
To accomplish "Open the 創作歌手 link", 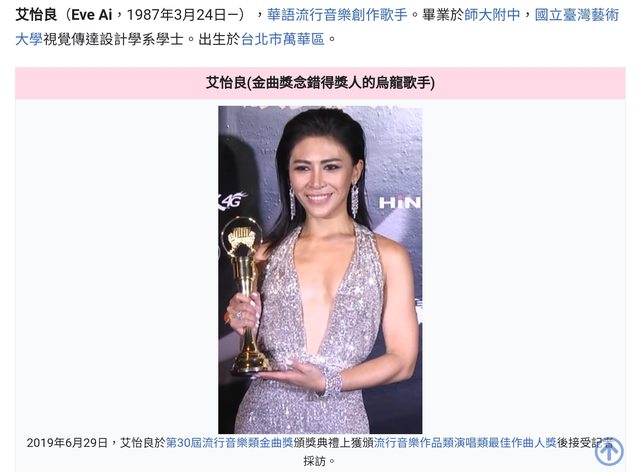I will click(x=379, y=15).
